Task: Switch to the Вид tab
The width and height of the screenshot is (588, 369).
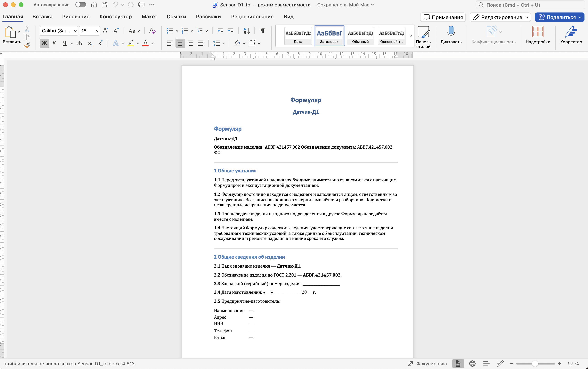Action: pos(288,17)
